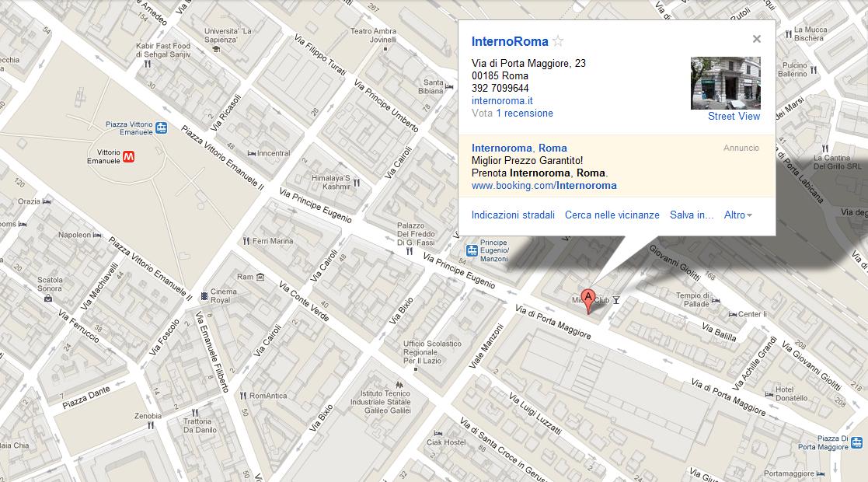Click Indicazioni stradali for directions
868x482 pixels.
pos(513,215)
